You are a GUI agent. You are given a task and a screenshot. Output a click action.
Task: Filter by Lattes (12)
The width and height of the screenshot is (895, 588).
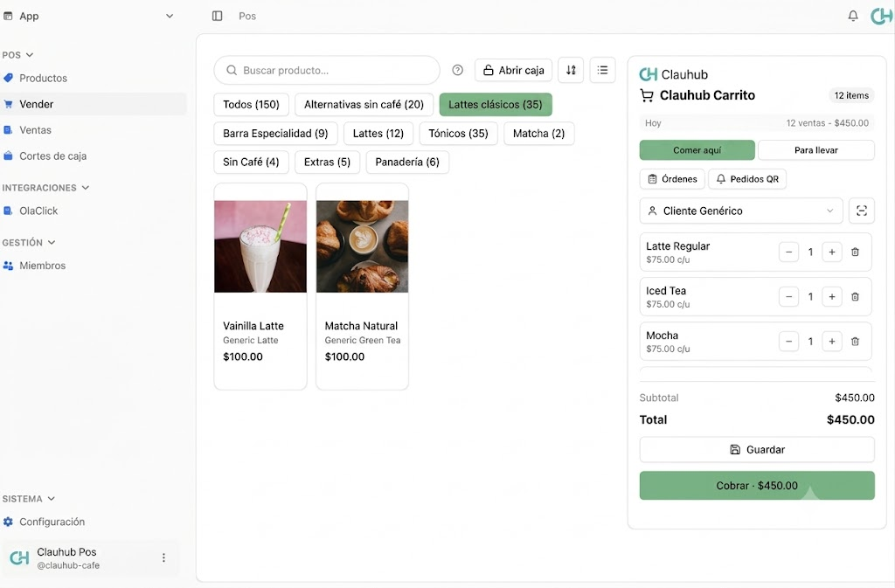tap(378, 134)
